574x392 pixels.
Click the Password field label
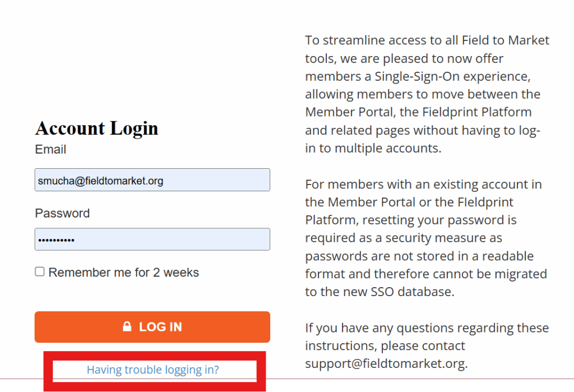point(62,213)
